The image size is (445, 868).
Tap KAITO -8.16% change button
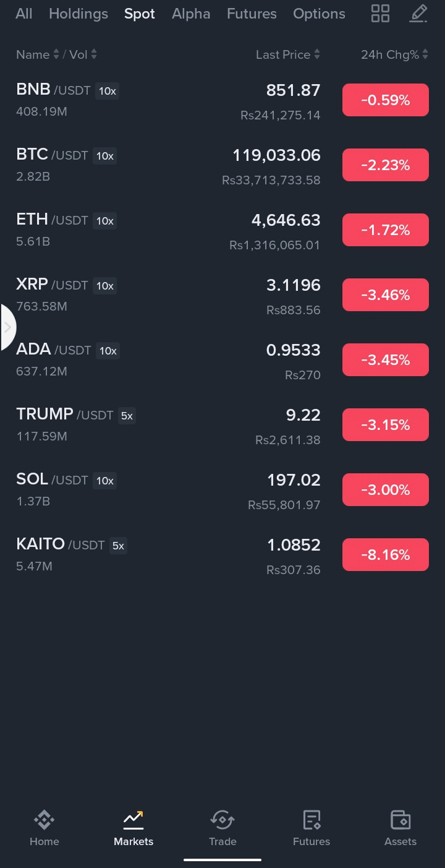385,555
